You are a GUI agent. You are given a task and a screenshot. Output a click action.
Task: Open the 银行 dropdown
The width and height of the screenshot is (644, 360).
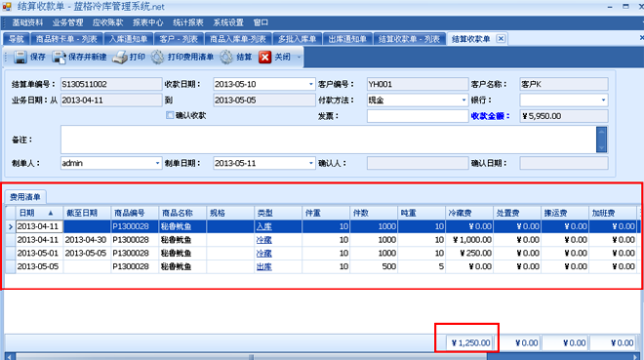point(603,100)
